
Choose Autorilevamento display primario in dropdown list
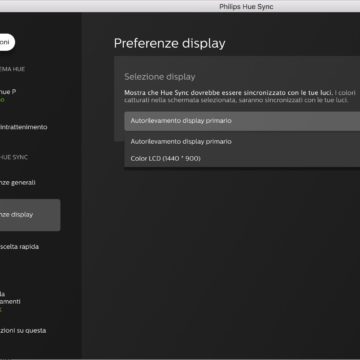[242, 142]
